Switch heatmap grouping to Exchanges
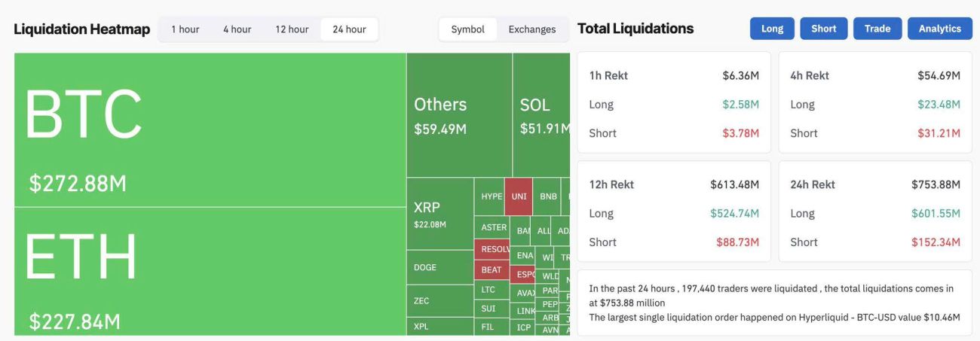 click(x=532, y=29)
